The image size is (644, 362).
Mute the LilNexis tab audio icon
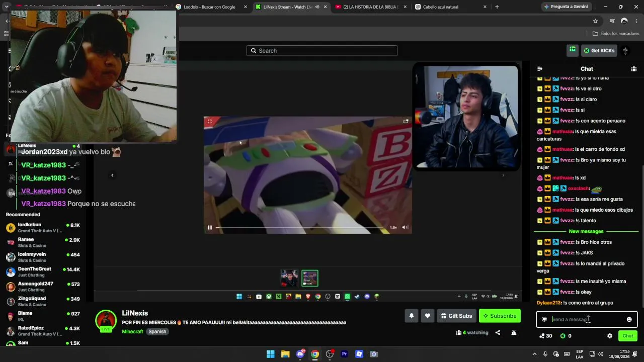tap(317, 7)
